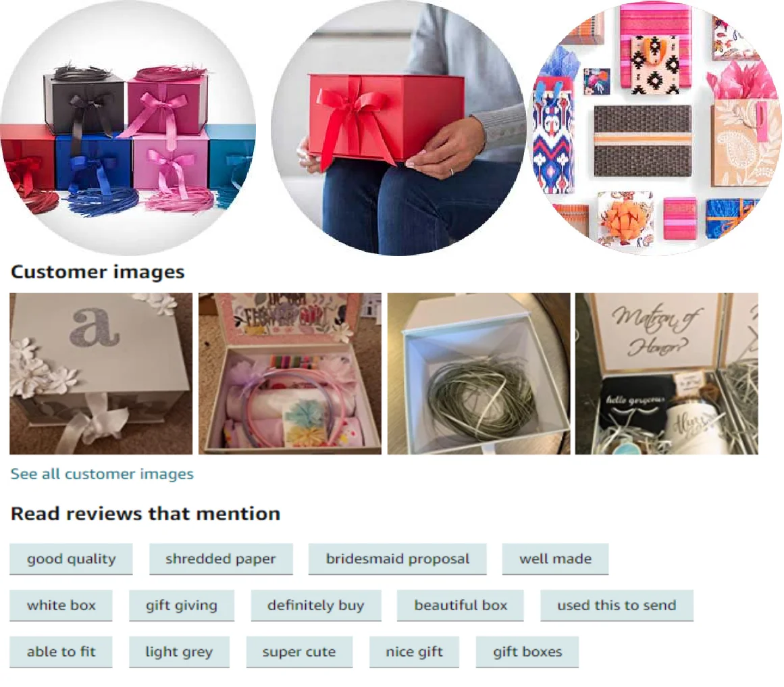Open the stacked colorful gift boxes circular image
Viewport: 784px width, 687px height.
coord(128,128)
